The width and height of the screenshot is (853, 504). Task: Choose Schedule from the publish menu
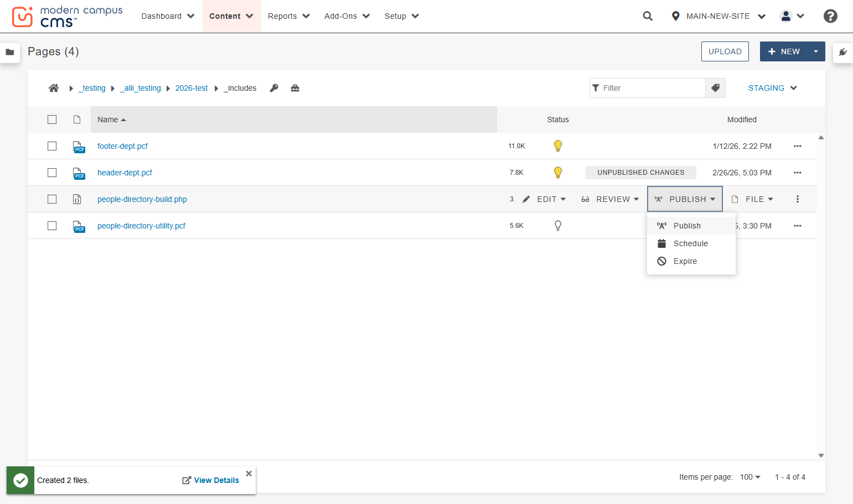[x=691, y=243]
